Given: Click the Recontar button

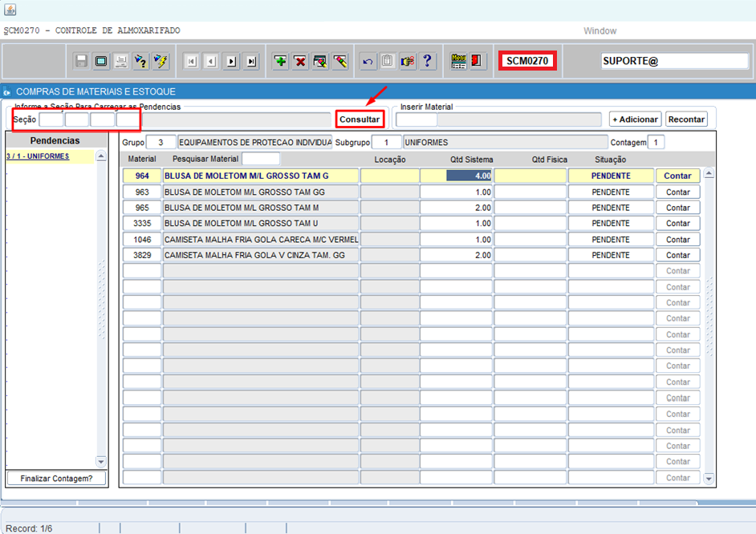Looking at the screenshot, I should 686,119.
